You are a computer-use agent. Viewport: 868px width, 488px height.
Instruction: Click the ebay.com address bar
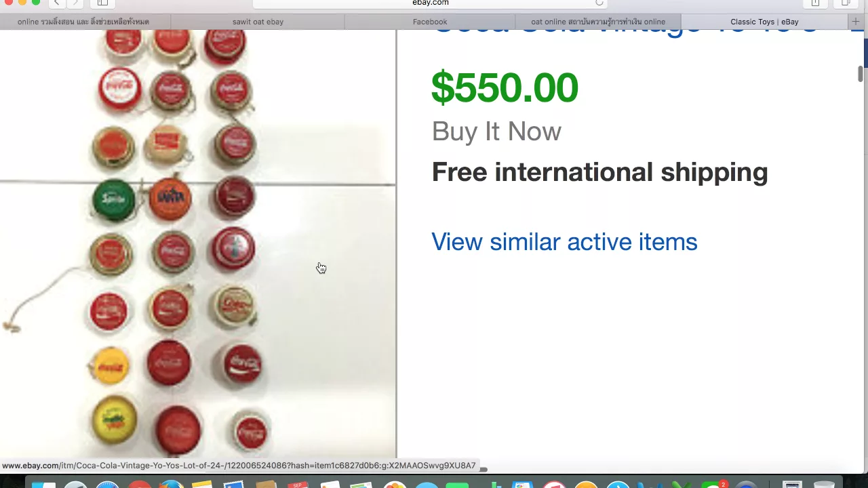coord(431,3)
